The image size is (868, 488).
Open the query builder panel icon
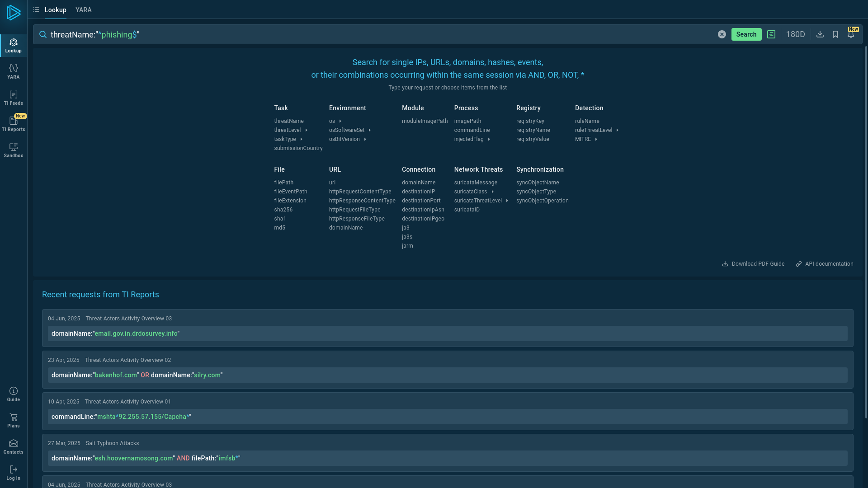(x=771, y=34)
